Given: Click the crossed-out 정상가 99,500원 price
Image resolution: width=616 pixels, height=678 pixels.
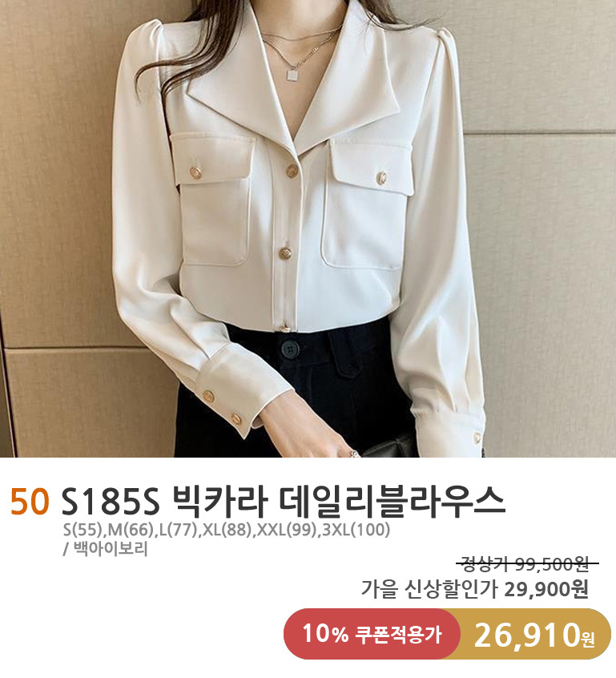Looking at the screenshot, I should (x=528, y=563).
